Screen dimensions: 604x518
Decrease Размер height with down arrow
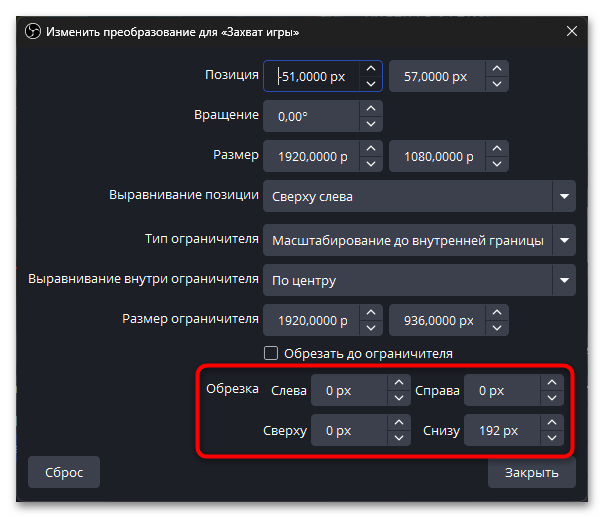click(497, 164)
